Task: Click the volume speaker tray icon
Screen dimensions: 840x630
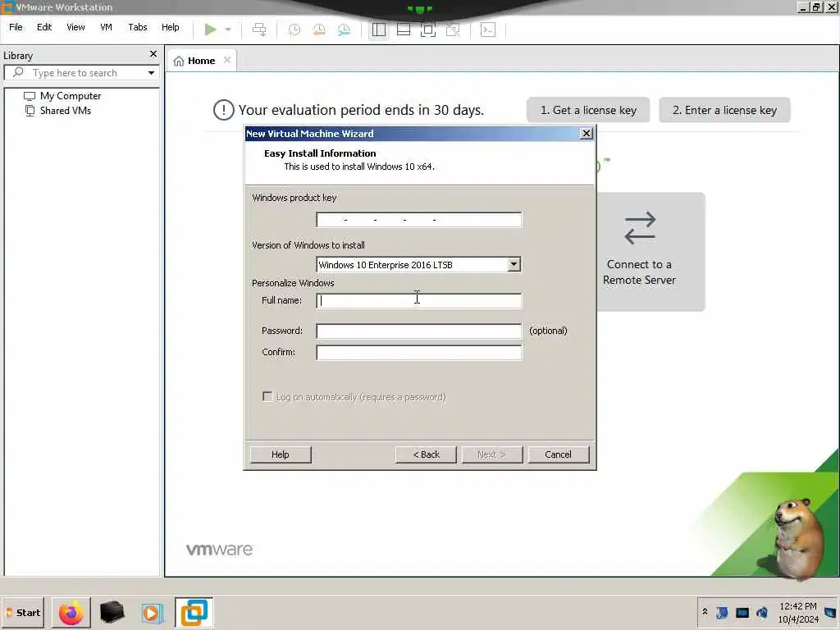Action: click(762, 612)
